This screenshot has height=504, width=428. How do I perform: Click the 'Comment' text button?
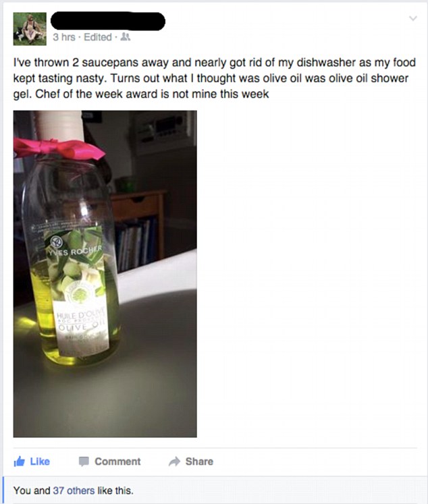[117, 461]
